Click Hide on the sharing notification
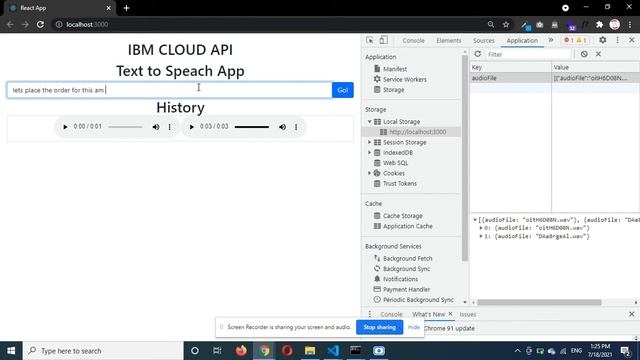Image resolution: width=640 pixels, height=360 pixels. tap(413, 327)
